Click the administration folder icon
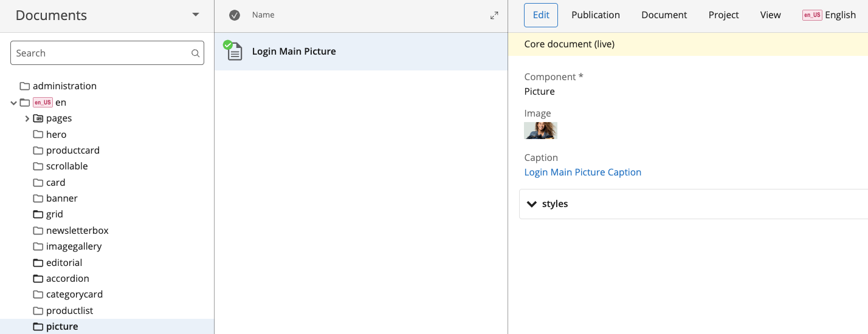This screenshot has width=868, height=334. click(25, 86)
